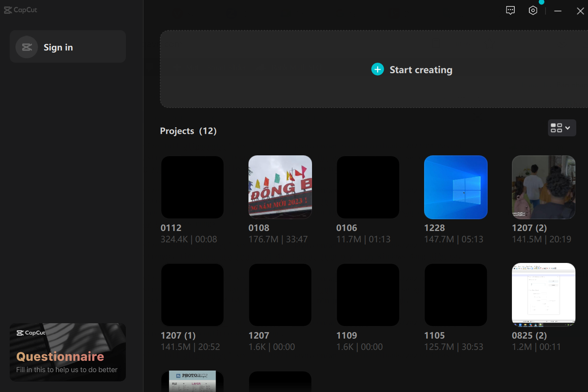This screenshot has height=392, width=588.
Task: Close the CapCut window
Action: (580, 11)
